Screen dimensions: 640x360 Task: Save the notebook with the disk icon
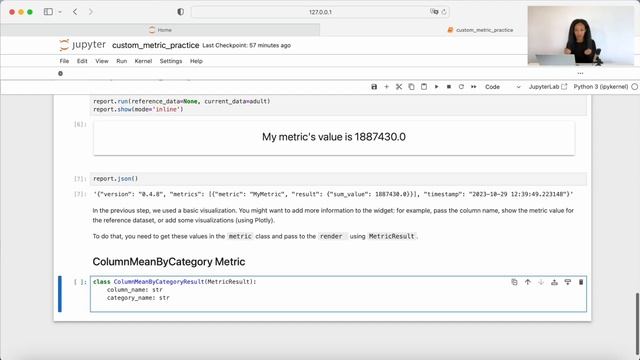[x=374, y=87]
